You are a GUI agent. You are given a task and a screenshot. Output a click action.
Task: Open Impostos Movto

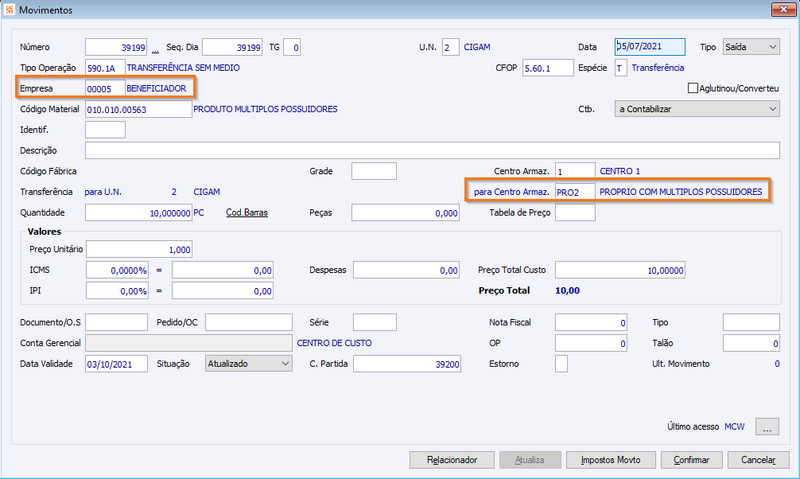(x=610, y=460)
